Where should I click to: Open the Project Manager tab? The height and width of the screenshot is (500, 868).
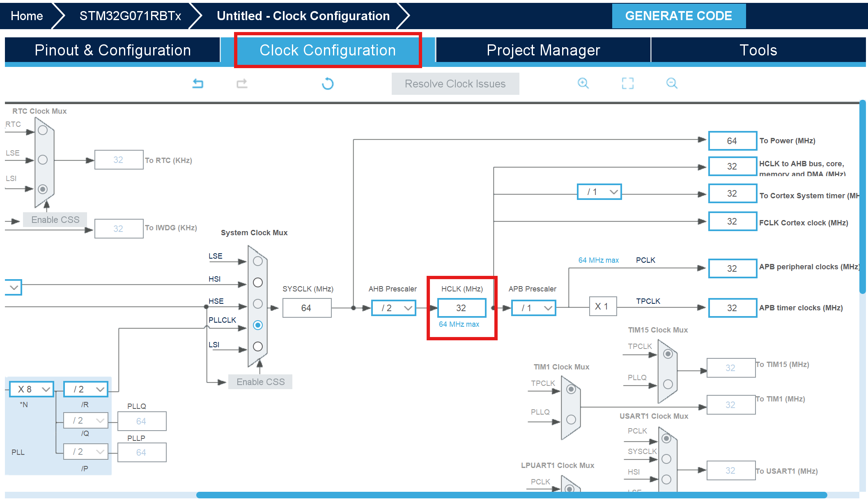coord(543,50)
